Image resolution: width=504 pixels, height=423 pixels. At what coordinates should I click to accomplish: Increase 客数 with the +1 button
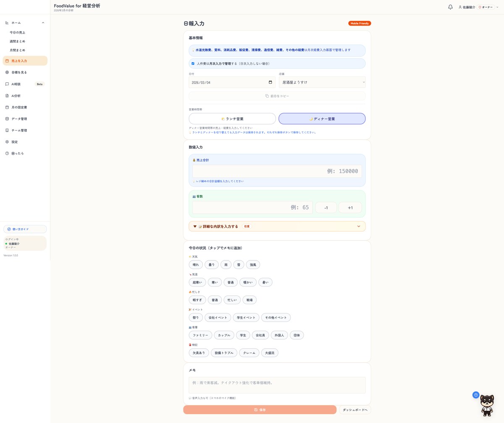coord(350,208)
